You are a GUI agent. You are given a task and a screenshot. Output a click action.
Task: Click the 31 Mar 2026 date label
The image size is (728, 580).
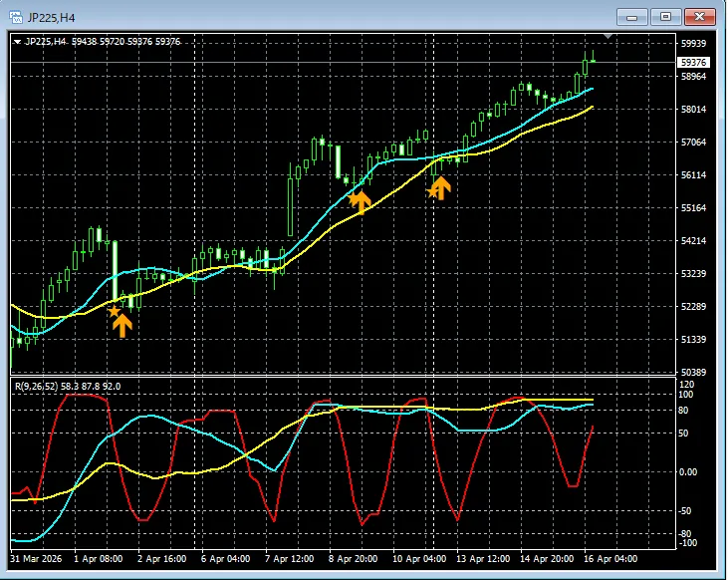(x=38, y=560)
